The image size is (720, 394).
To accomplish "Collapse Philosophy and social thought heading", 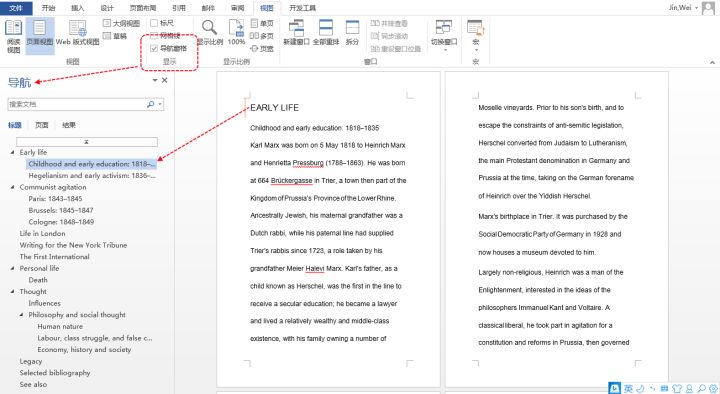I will [21, 315].
